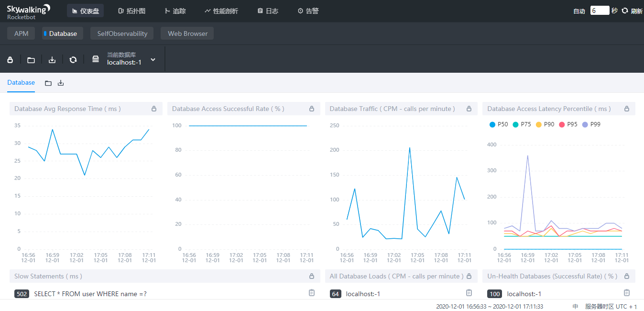Image resolution: width=644 pixels, height=311 pixels.
Task: Toggle the P99 legend series
Action: pos(591,124)
